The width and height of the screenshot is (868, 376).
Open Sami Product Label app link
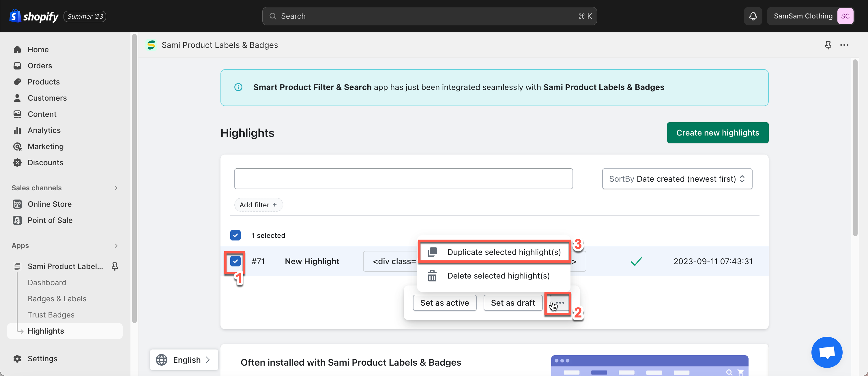[x=65, y=266]
